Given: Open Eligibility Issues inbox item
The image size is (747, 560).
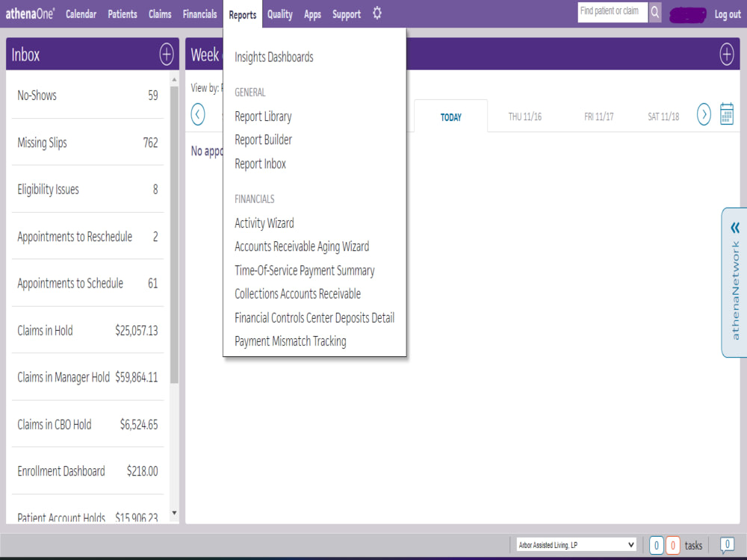Looking at the screenshot, I should [x=87, y=189].
